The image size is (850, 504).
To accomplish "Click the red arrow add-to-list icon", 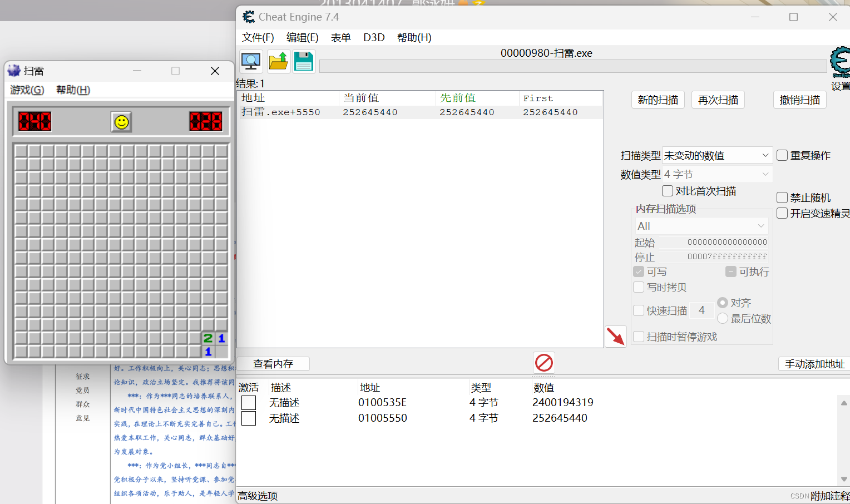I will pyautogui.click(x=616, y=337).
